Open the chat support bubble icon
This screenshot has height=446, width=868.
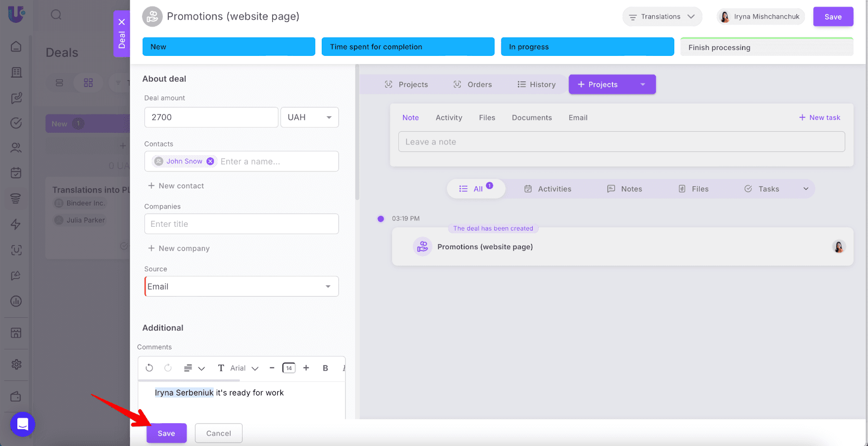(23, 424)
